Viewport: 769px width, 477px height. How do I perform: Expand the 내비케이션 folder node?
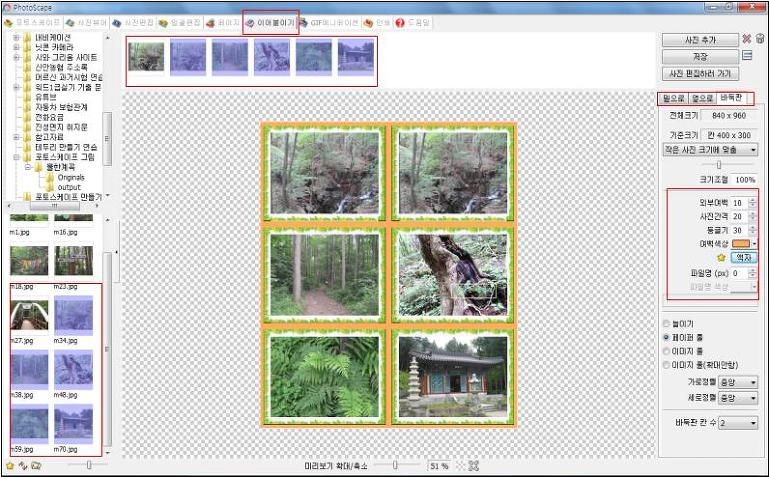pyautogui.click(x=16, y=37)
